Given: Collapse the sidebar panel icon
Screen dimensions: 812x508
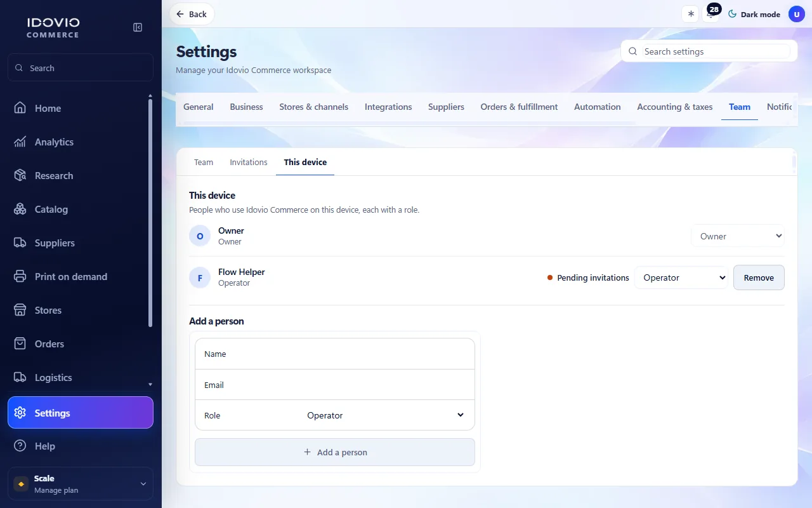Looking at the screenshot, I should click(x=138, y=27).
